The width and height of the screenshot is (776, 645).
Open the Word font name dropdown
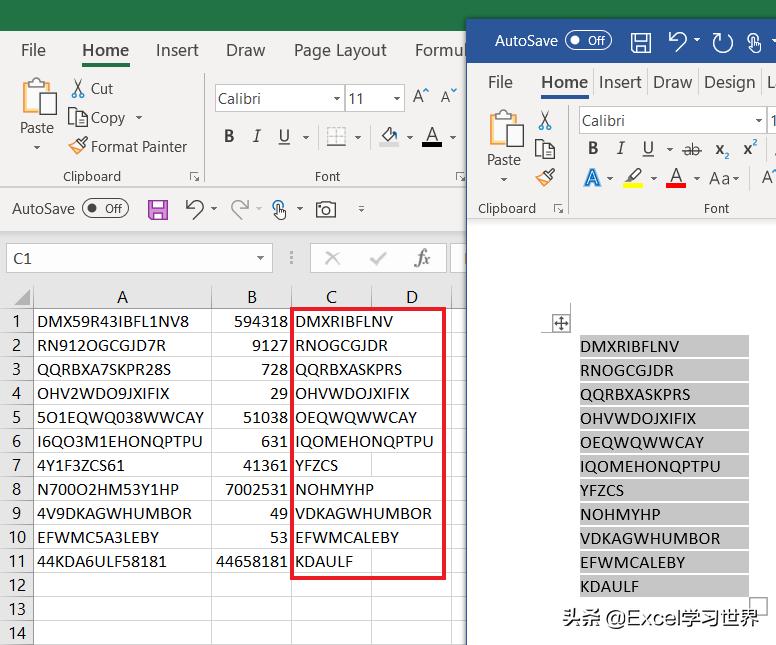pos(759,121)
